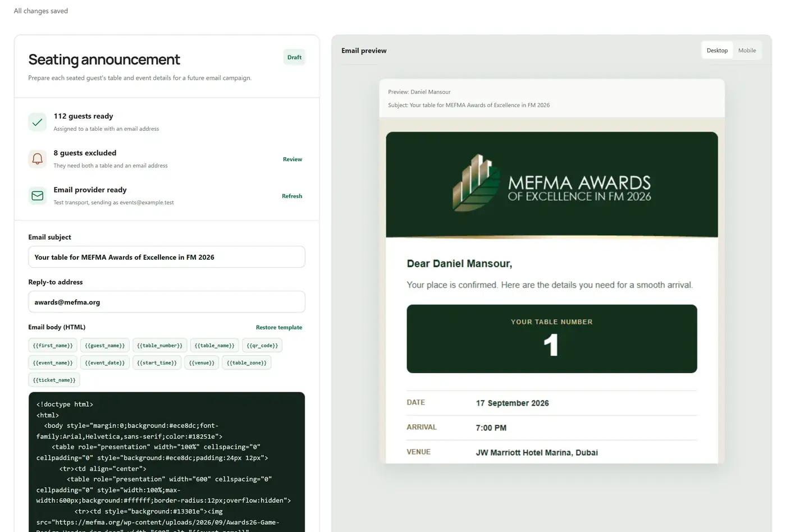Click the "YOUR TABLE NUMBER" box in preview
The image size is (786, 532).
pyautogui.click(x=552, y=339)
